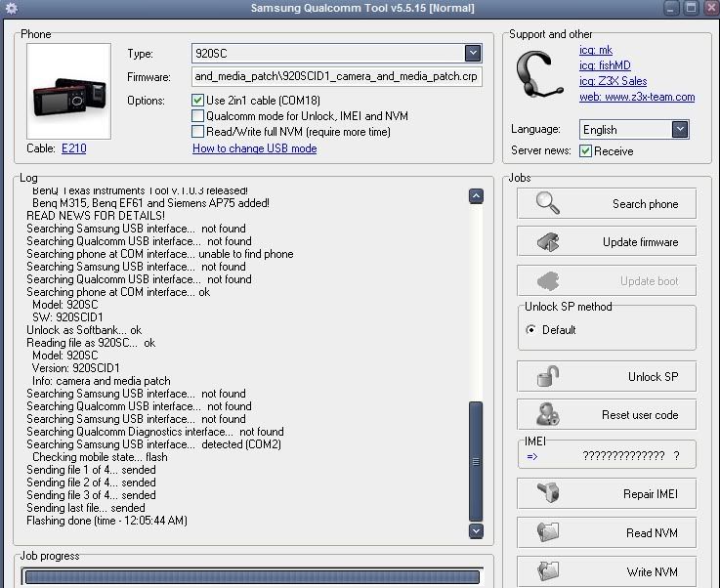The height and width of the screenshot is (588, 720).
Task: Click the padlock icon on Unlock SP
Action: pyautogui.click(x=547, y=376)
